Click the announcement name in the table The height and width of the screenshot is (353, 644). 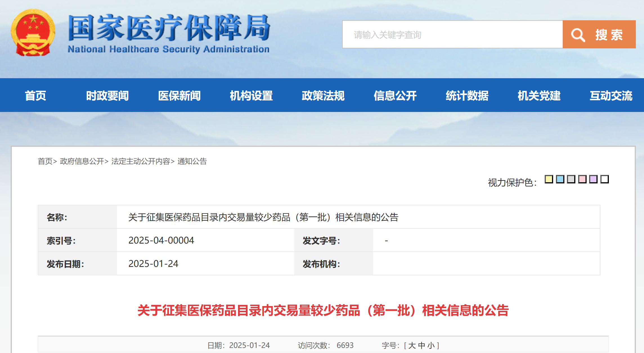pos(263,217)
